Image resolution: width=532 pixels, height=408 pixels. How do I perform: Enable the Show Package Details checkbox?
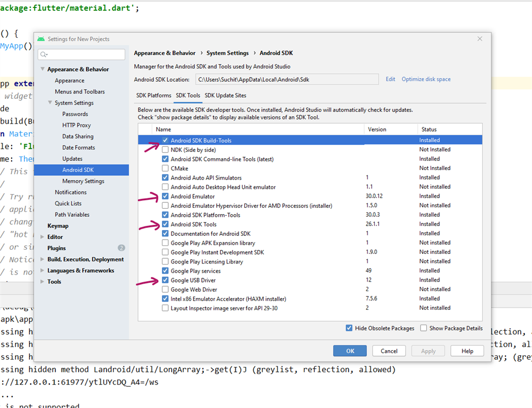click(x=424, y=328)
